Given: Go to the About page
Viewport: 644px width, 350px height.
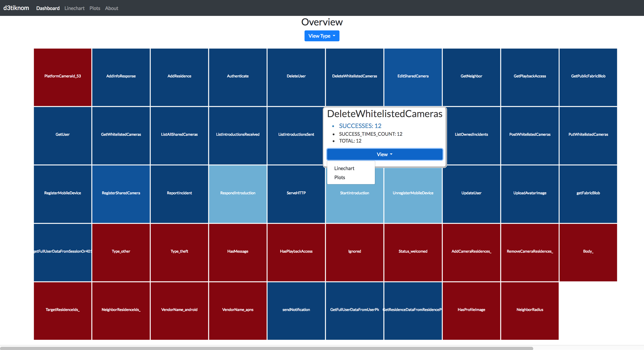Looking at the screenshot, I should click(x=111, y=8).
